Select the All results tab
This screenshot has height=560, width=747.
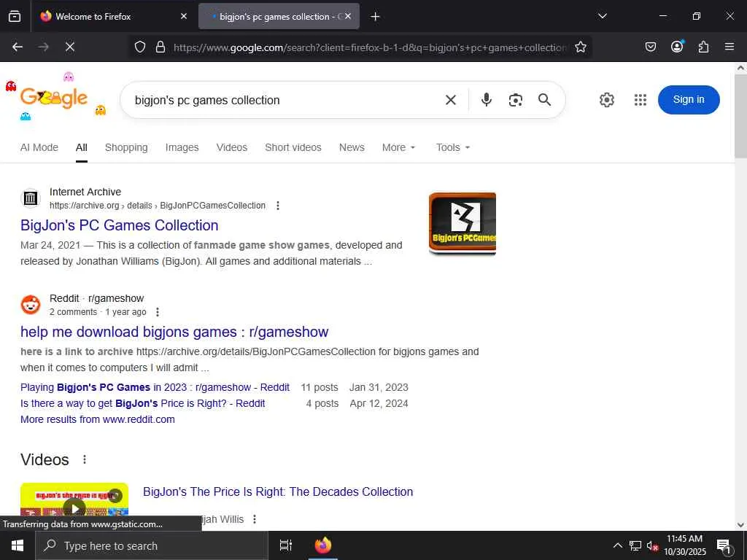(x=82, y=147)
